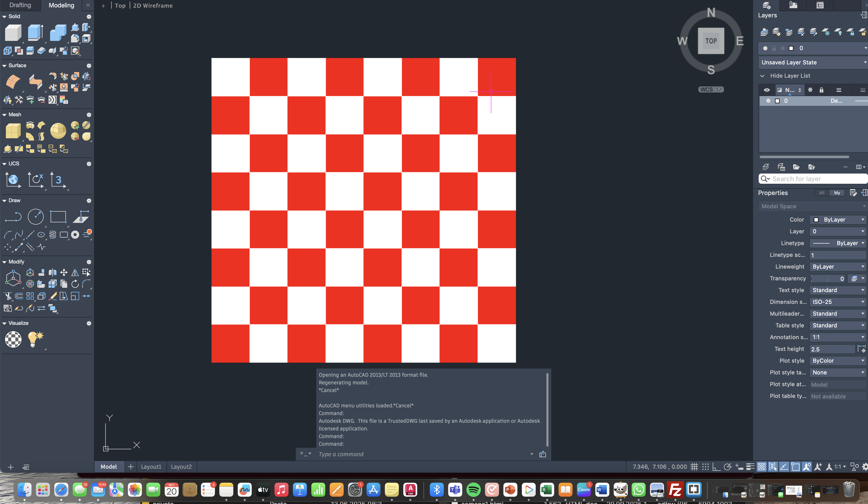Click the Mesh Sphere icon
This screenshot has width=868, height=504.
pyautogui.click(x=58, y=131)
